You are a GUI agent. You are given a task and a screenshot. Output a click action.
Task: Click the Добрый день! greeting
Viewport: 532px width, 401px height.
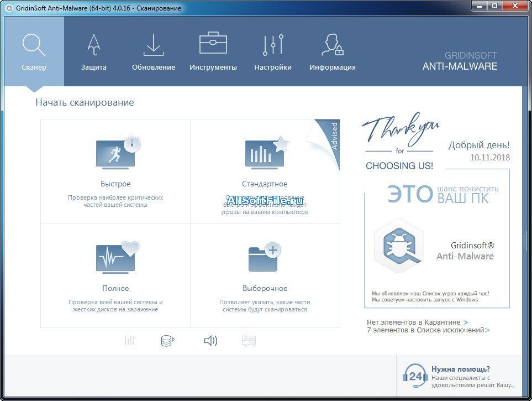click(x=479, y=145)
